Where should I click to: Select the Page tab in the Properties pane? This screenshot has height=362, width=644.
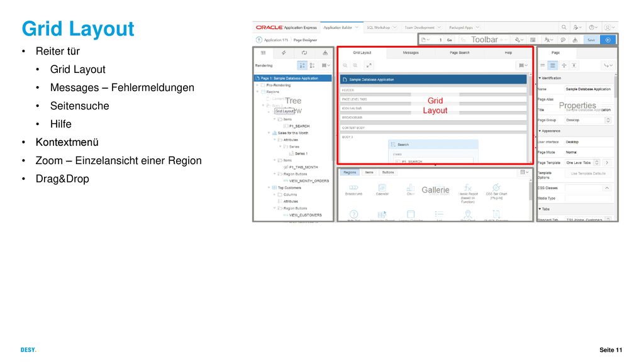pos(555,53)
